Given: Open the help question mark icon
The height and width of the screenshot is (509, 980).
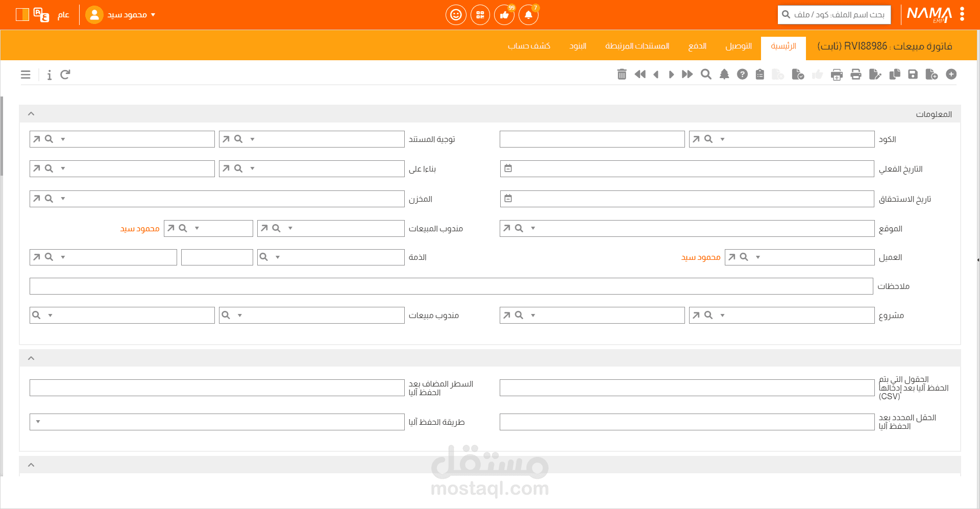Looking at the screenshot, I should click(743, 75).
